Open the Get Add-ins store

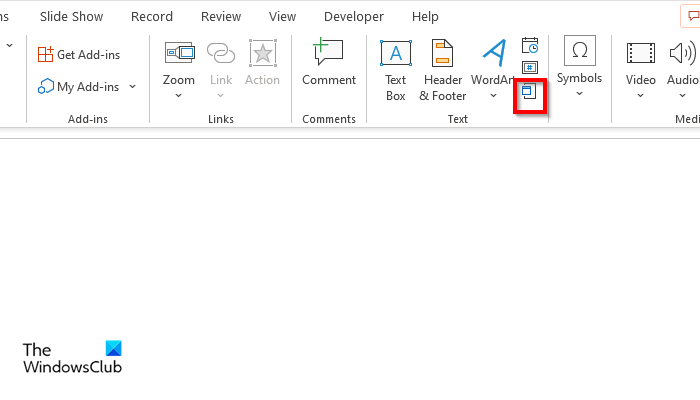79,55
